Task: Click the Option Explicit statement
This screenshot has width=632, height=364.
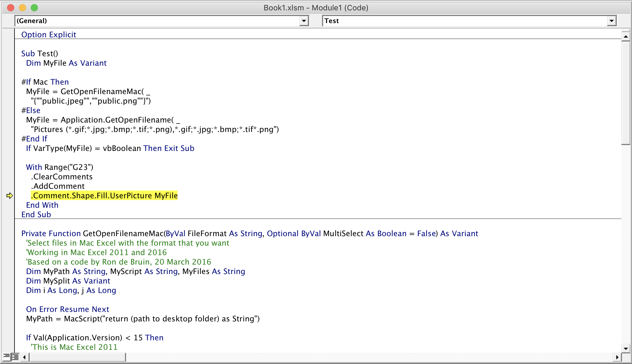Action: tap(49, 35)
